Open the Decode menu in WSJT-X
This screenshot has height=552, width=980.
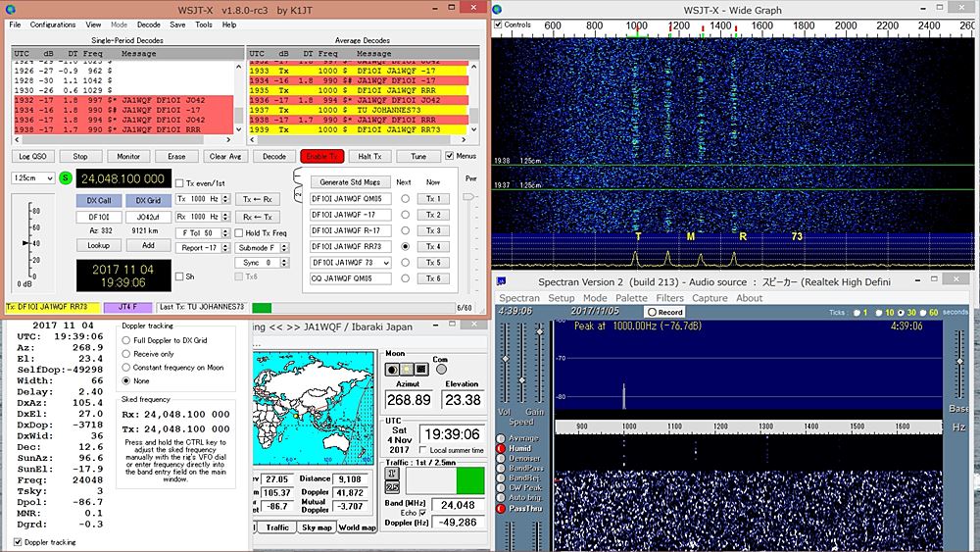click(149, 25)
